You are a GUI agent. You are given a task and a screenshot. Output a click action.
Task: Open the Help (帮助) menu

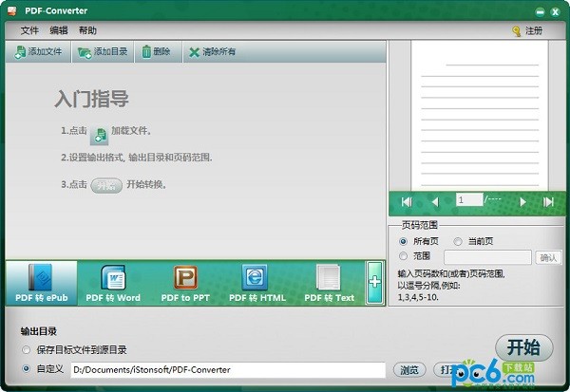pos(87,30)
